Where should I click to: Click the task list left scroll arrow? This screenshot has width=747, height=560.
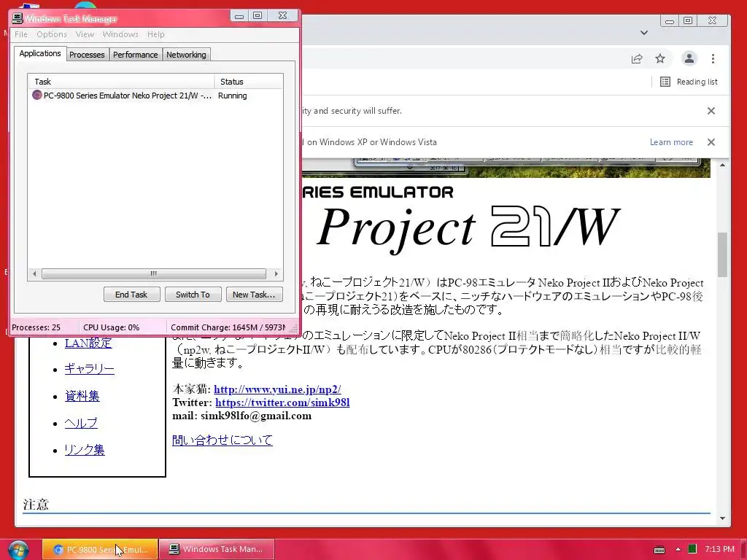click(x=34, y=274)
